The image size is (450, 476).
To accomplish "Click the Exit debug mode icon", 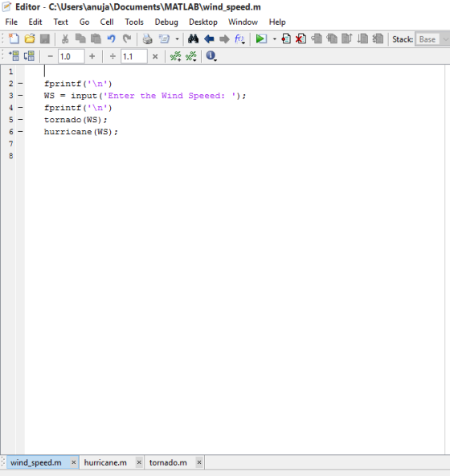I will click(x=378, y=39).
